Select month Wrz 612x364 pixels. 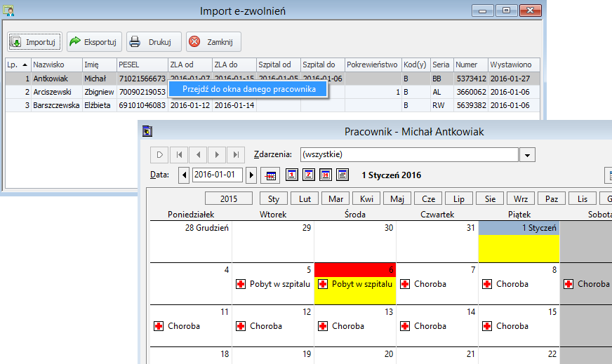[x=521, y=198]
